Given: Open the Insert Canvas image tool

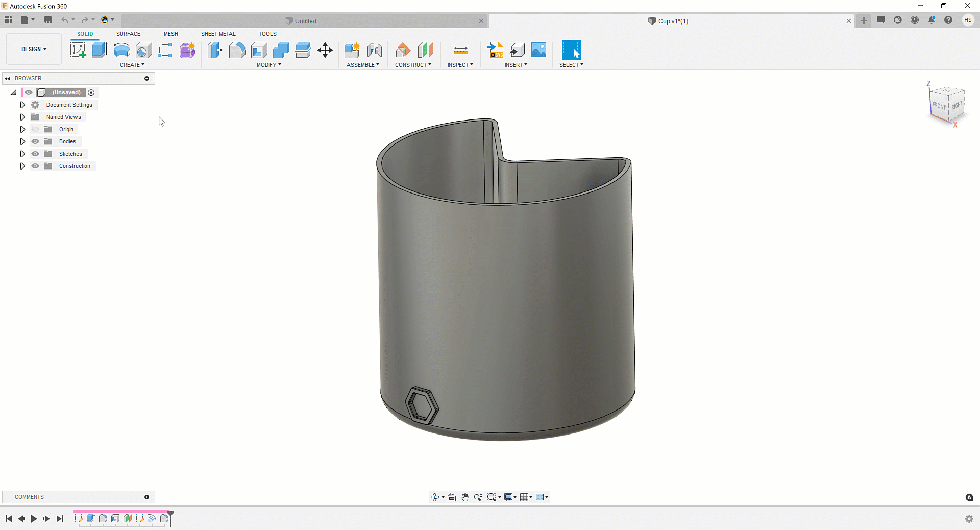Looking at the screenshot, I should coord(538,50).
